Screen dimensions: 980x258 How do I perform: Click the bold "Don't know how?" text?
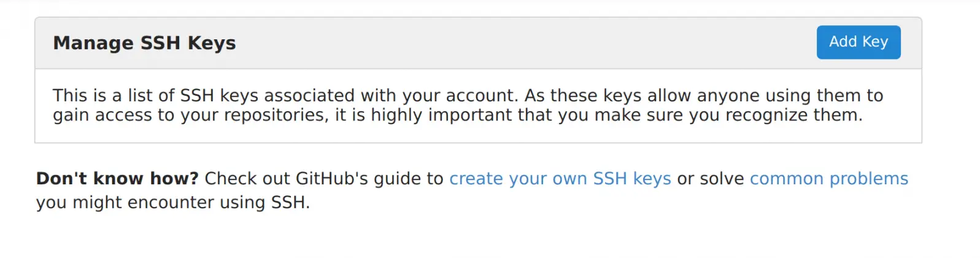(x=117, y=179)
